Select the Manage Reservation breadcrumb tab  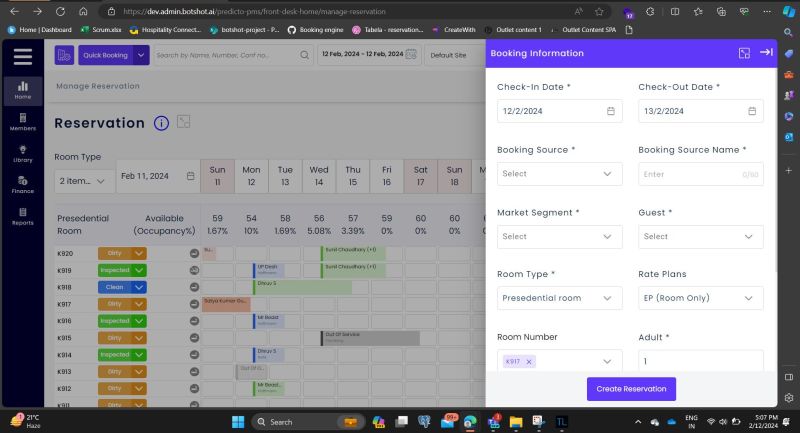coord(98,87)
